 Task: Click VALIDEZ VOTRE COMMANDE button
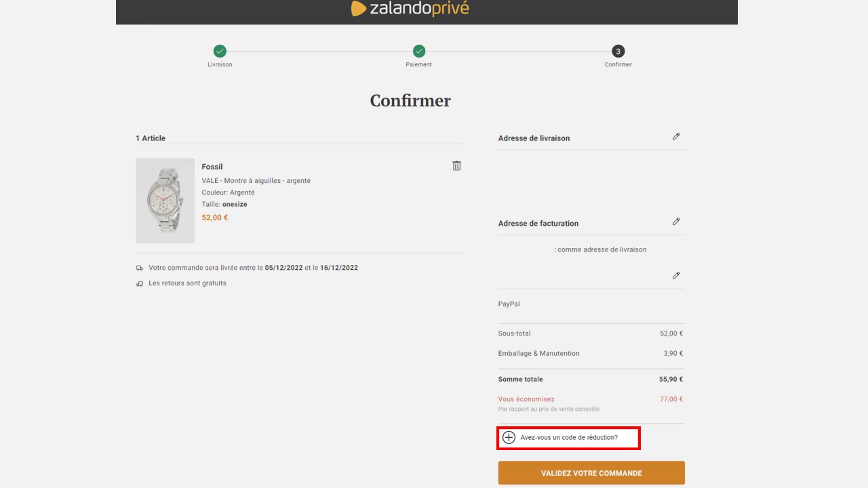[591, 473]
